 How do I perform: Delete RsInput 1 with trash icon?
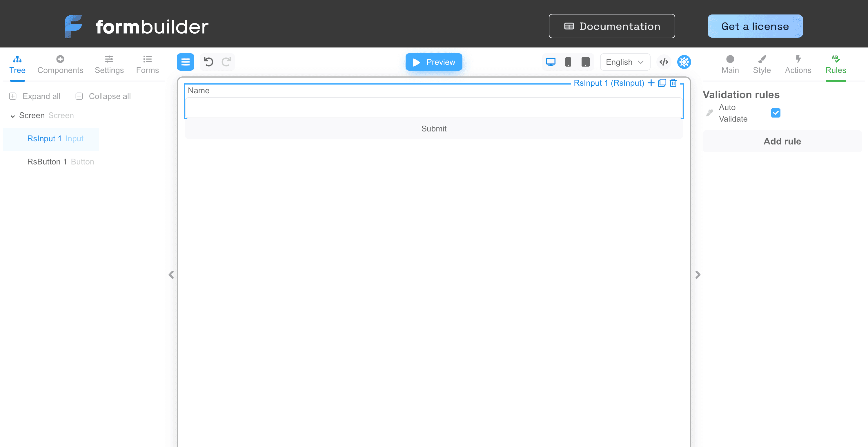(673, 83)
